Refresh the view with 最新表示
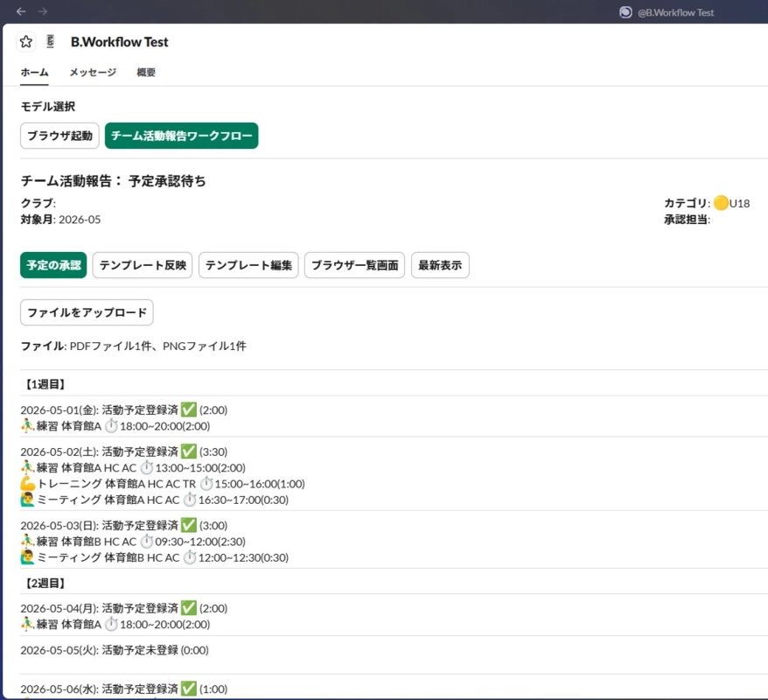This screenshot has width=768, height=700. point(440,265)
